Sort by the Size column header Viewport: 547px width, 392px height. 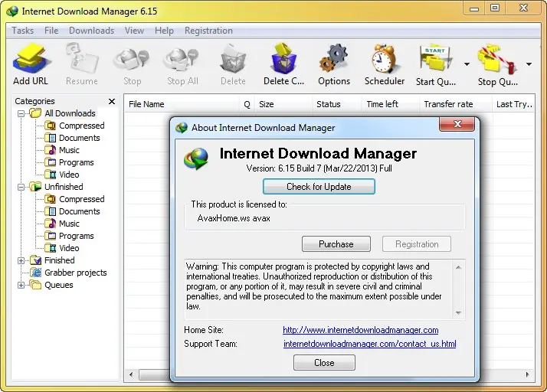(283, 104)
